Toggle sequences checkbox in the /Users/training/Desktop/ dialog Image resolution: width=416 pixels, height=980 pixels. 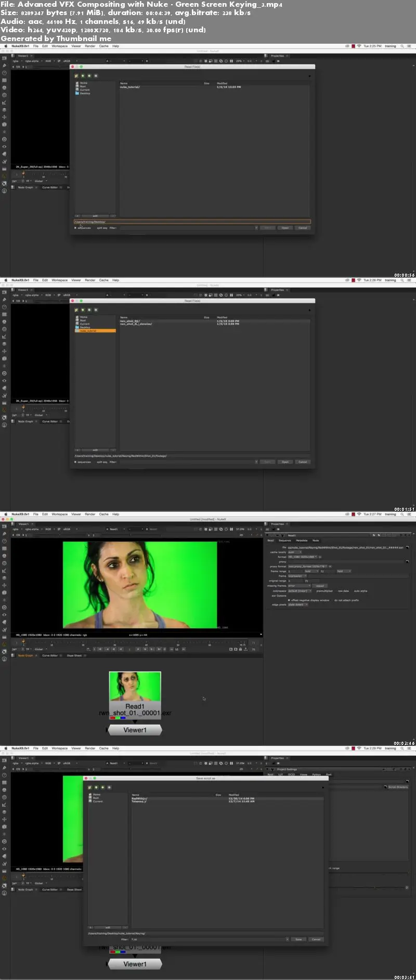(75, 228)
